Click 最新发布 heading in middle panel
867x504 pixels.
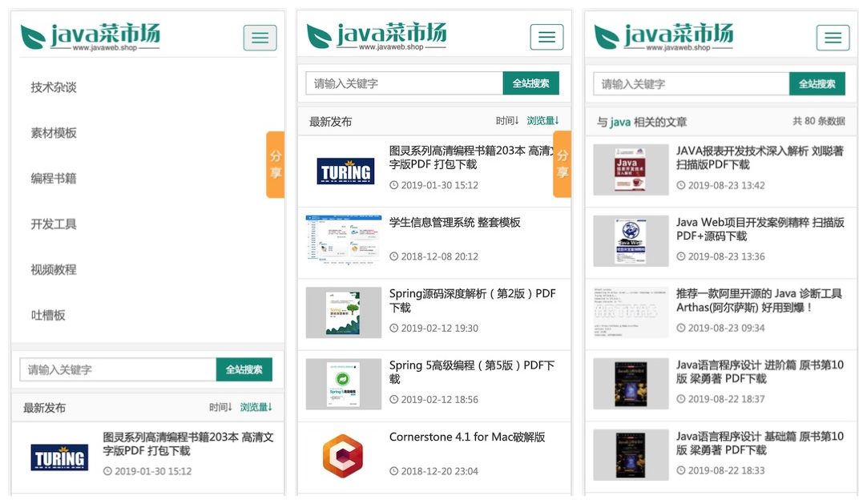point(330,122)
